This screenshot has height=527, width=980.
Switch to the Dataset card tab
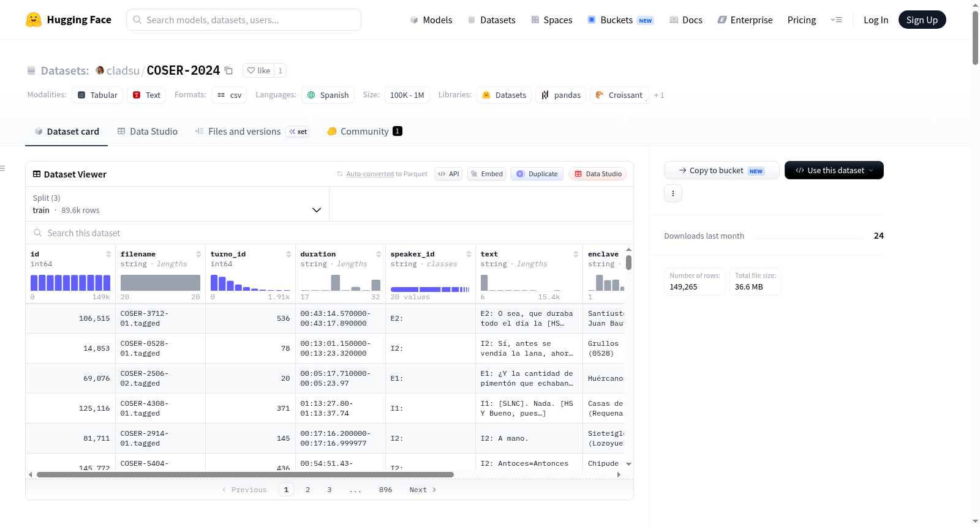click(x=67, y=131)
